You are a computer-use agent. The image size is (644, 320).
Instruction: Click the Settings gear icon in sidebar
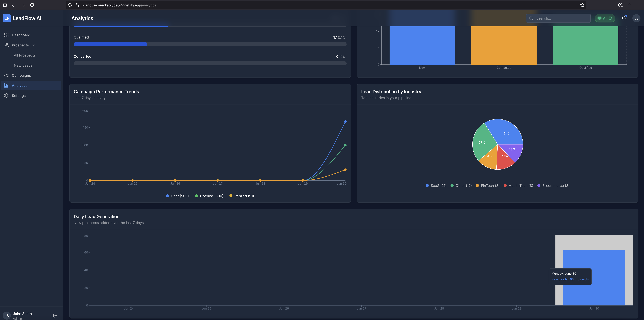6,96
